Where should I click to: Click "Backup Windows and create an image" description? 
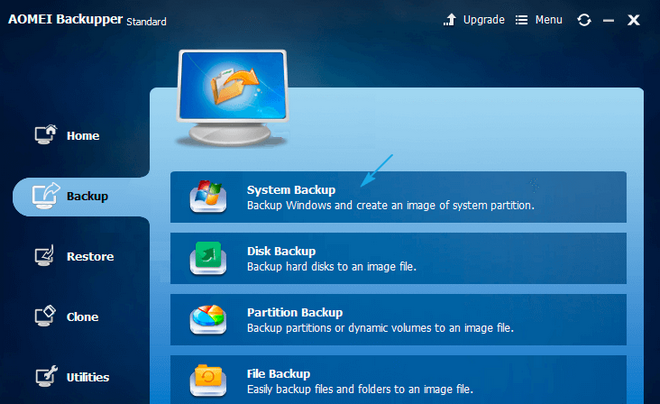coord(391,205)
